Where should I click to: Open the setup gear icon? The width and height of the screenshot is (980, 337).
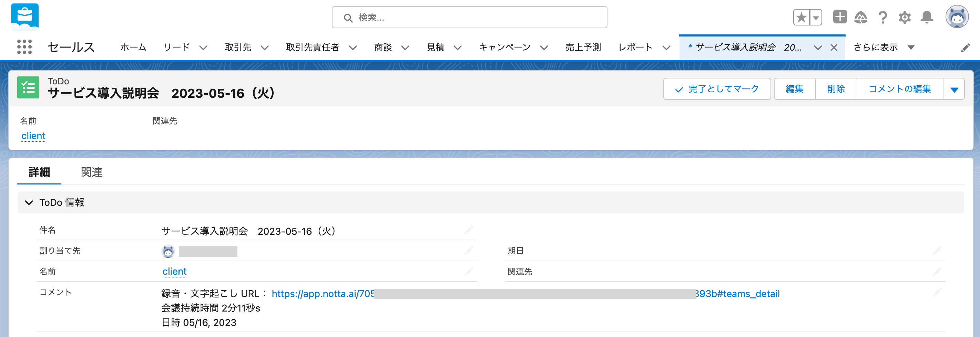[905, 17]
